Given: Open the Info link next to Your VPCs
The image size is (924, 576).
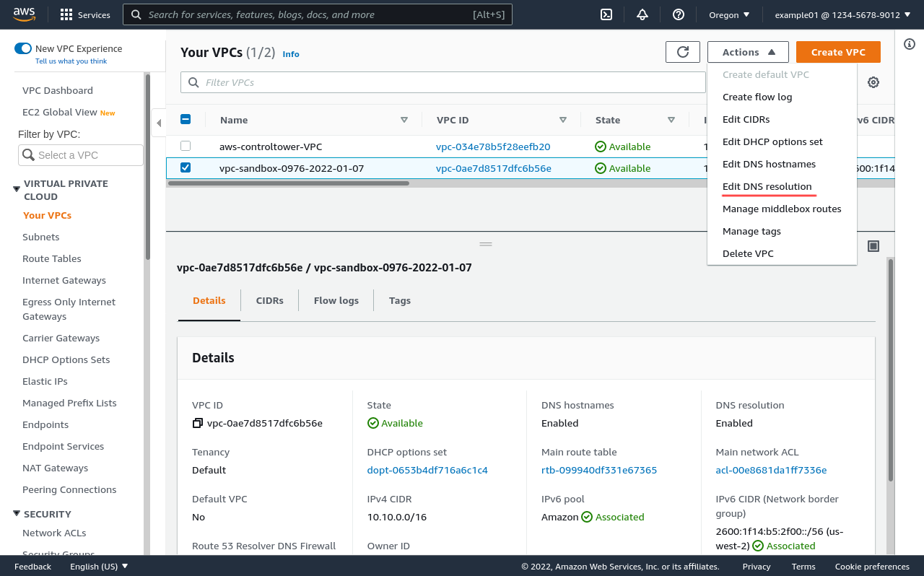Looking at the screenshot, I should (291, 54).
